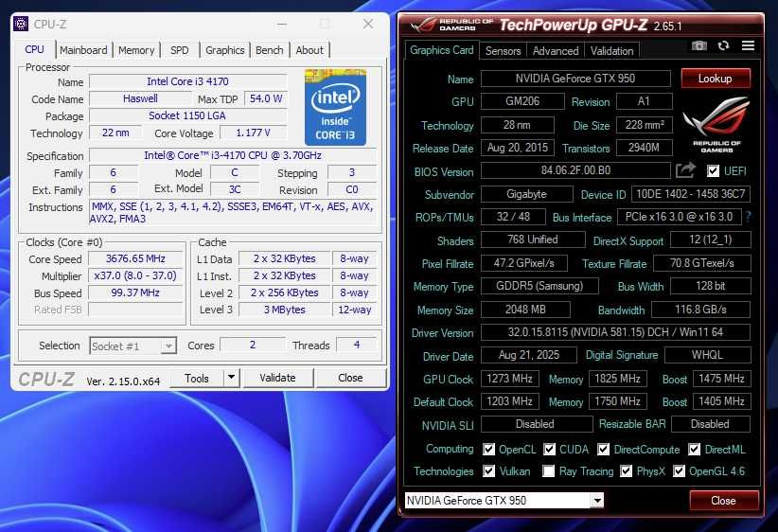This screenshot has height=532, width=778.
Task: Open the Validation tab in GPU-Z
Action: (611, 50)
